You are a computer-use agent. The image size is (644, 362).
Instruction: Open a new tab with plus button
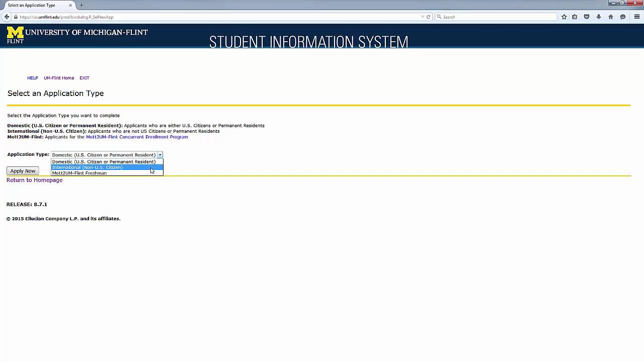pos(81,5)
